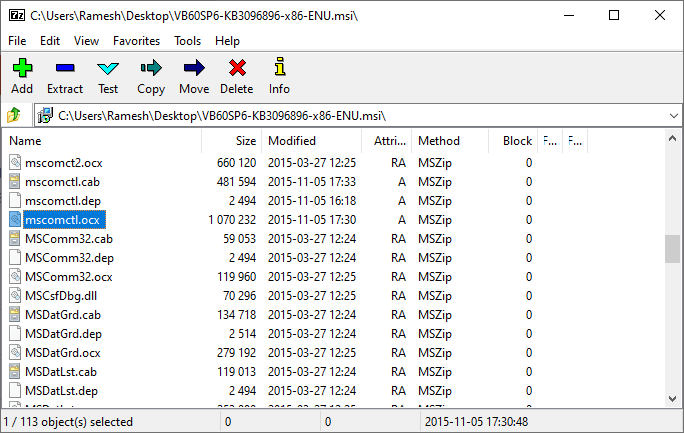Click the date 2015-11-05 16:18
This screenshot has height=433, width=684.
coord(312,201)
